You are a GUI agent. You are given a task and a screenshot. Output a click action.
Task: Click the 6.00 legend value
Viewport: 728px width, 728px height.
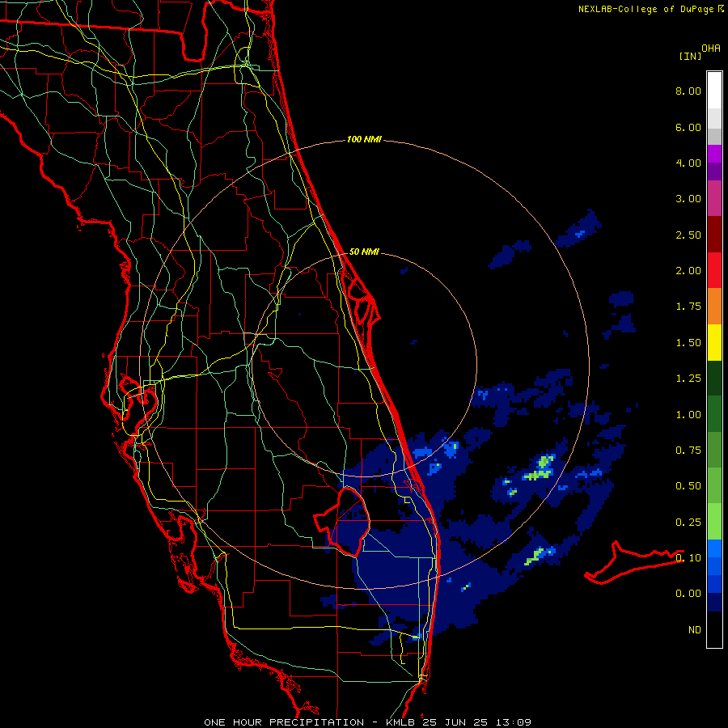[x=688, y=127]
